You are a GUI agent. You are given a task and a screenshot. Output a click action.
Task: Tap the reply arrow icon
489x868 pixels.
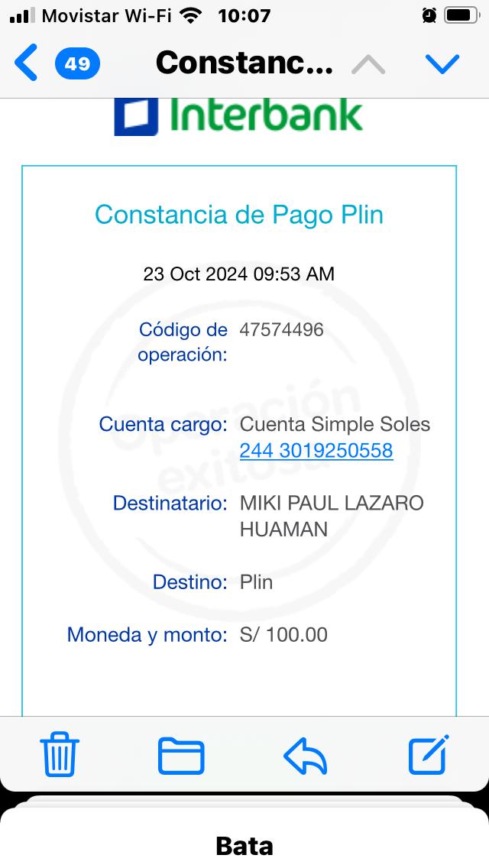[x=306, y=756]
